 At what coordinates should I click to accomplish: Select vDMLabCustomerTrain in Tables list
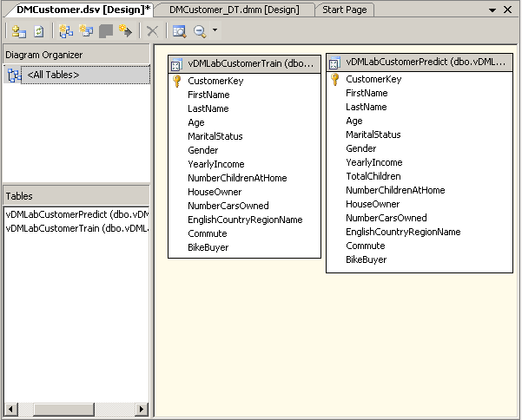[77, 228]
